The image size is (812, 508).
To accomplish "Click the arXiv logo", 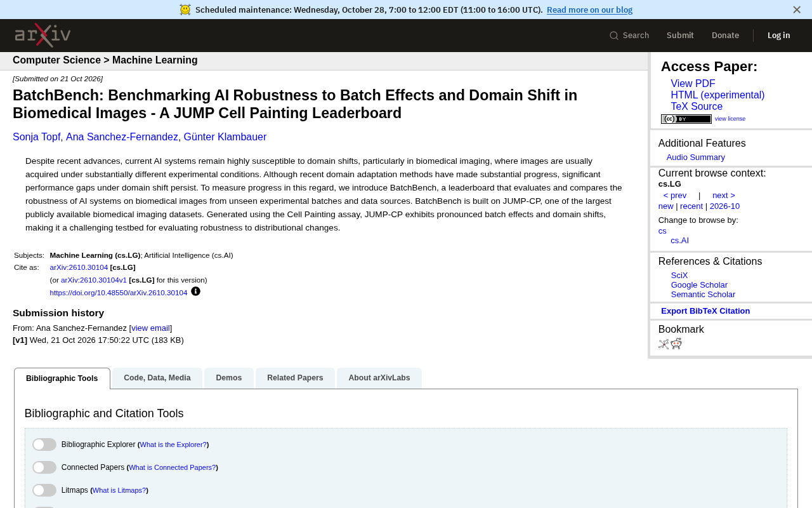I will point(43,35).
